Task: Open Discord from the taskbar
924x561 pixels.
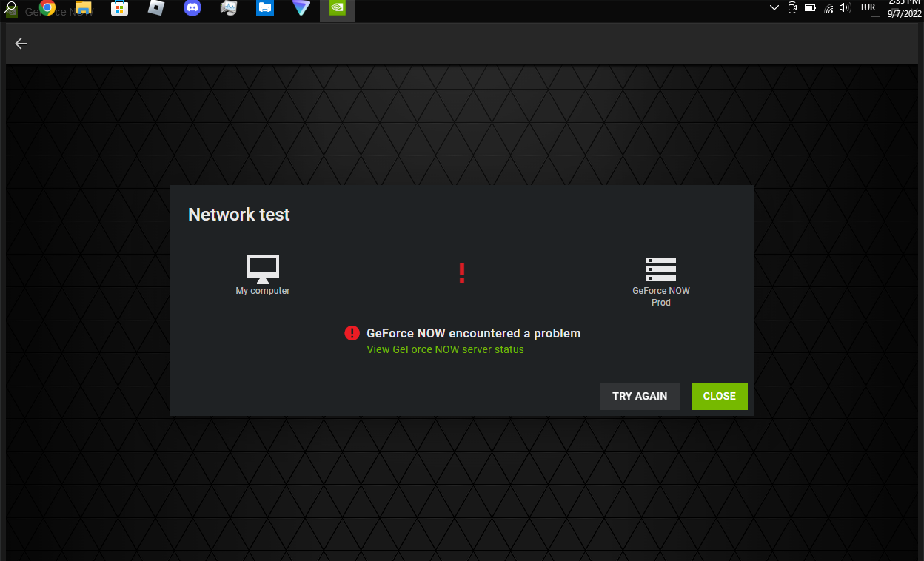Action: (192, 8)
